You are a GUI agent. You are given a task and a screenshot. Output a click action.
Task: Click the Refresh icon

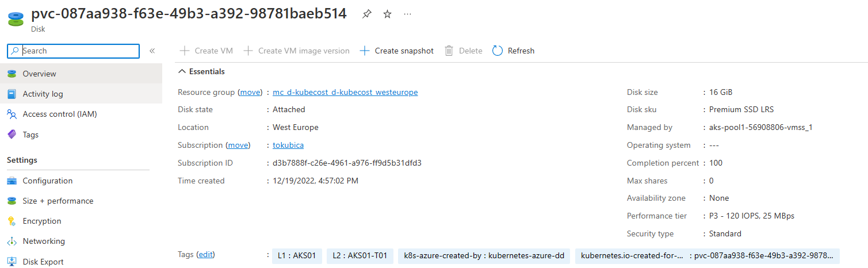[498, 51]
